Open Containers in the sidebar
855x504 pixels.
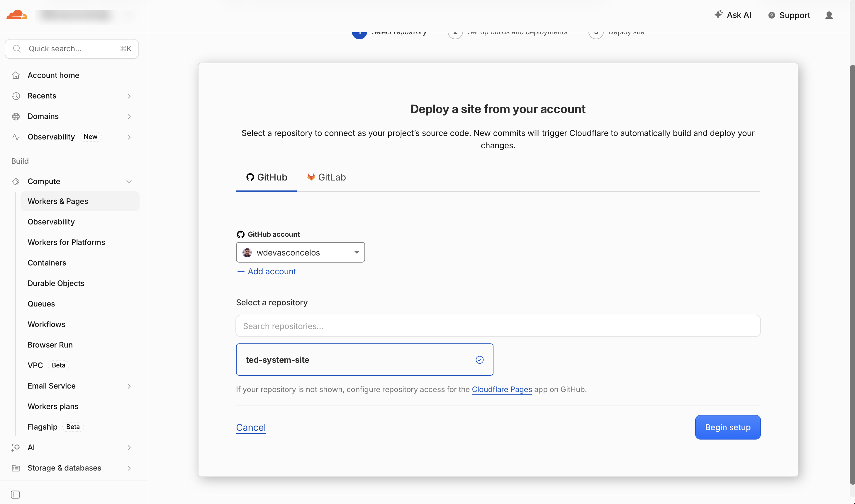pos(47,263)
